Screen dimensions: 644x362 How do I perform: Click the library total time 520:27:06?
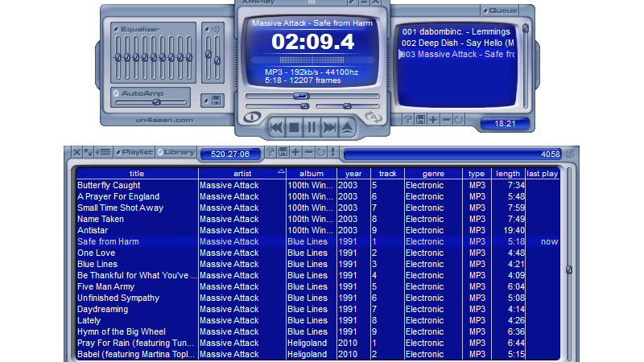pyautogui.click(x=230, y=154)
